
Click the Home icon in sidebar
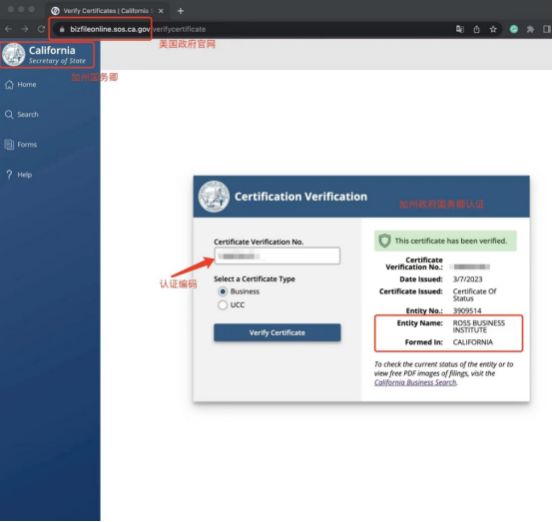coord(10,85)
